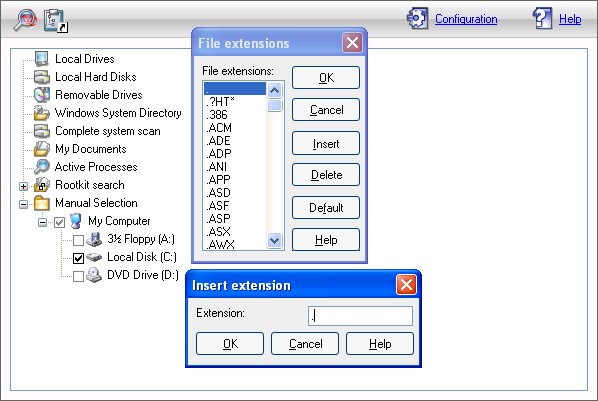This screenshot has width=598, height=401.
Task: Collapse the My Computer node
Action: 42,222
